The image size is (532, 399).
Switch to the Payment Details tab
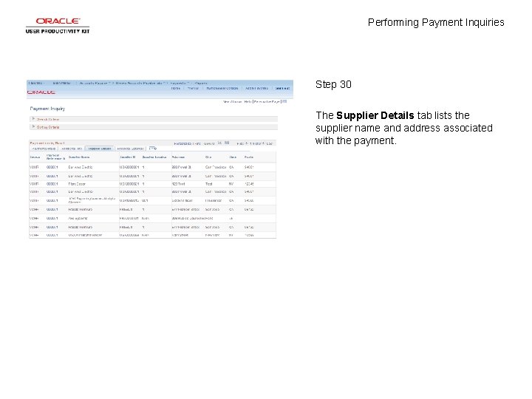point(44,149)
